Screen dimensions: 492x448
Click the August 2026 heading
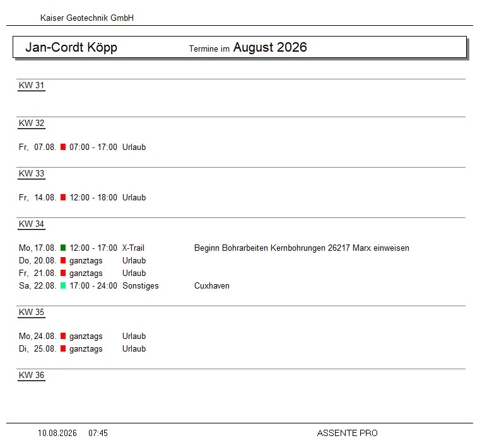coord(270,47)
